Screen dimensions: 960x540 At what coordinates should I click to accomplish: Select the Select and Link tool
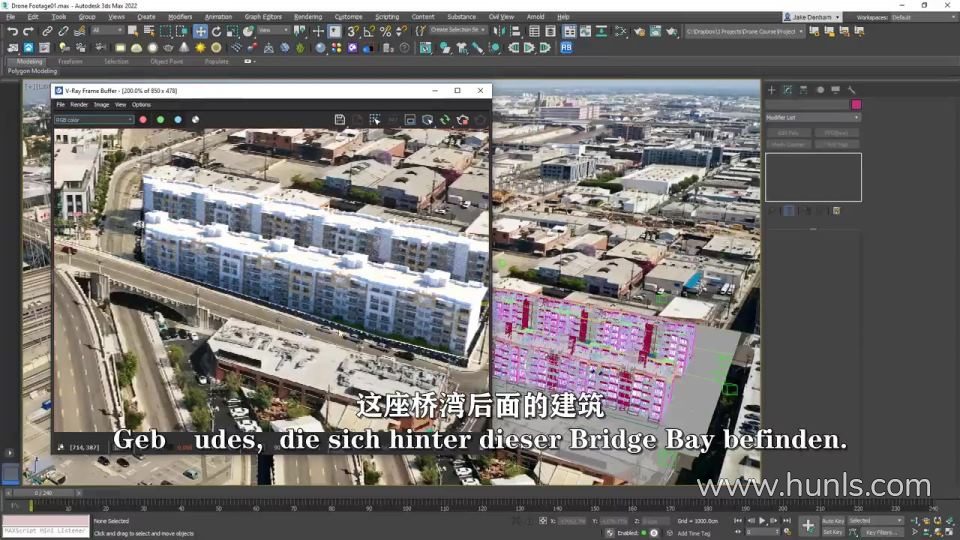[47, 31]
